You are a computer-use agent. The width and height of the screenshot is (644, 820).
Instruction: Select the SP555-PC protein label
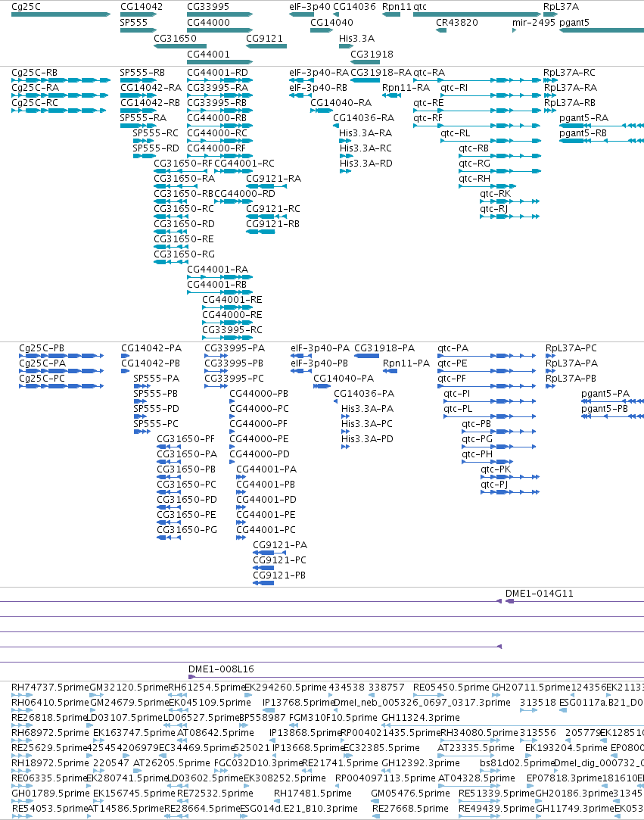pyautogui.click(x=156, y=423)
